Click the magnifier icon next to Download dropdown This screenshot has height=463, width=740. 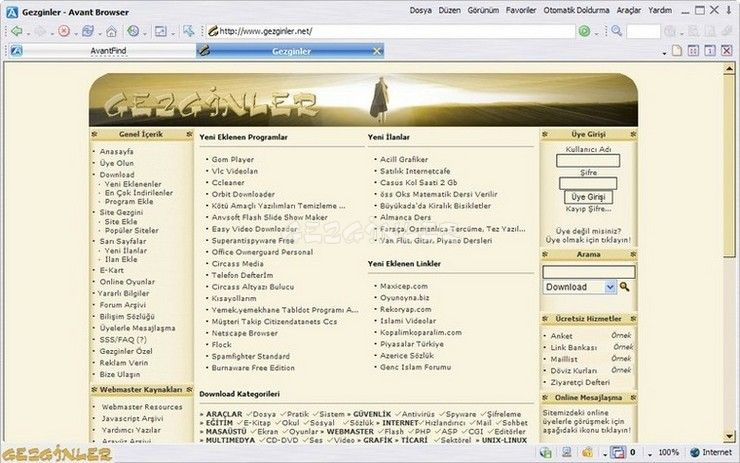624,286
